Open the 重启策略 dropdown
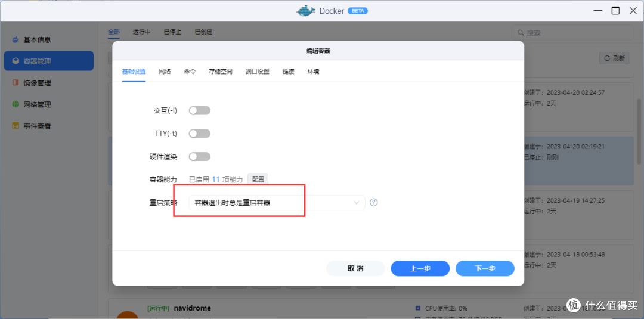The image size is (644, 319). (x=277, y=202)
